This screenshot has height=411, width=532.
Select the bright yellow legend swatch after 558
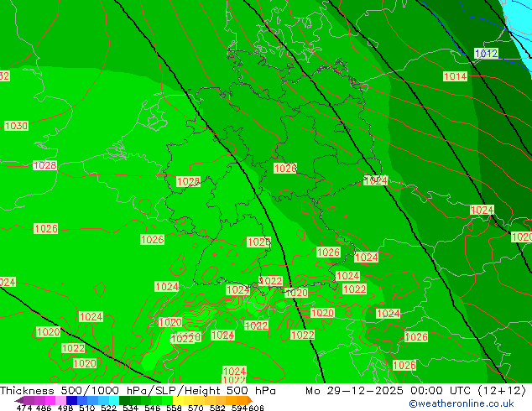[x=178, y=400]
